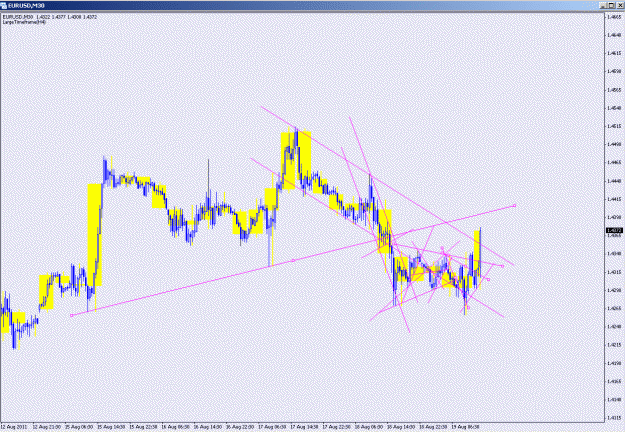Click the 'LargeTimeframe(H4)' indicator label
Image resolution: width=625 pixels, height=432 pixels.
[24, 22]
